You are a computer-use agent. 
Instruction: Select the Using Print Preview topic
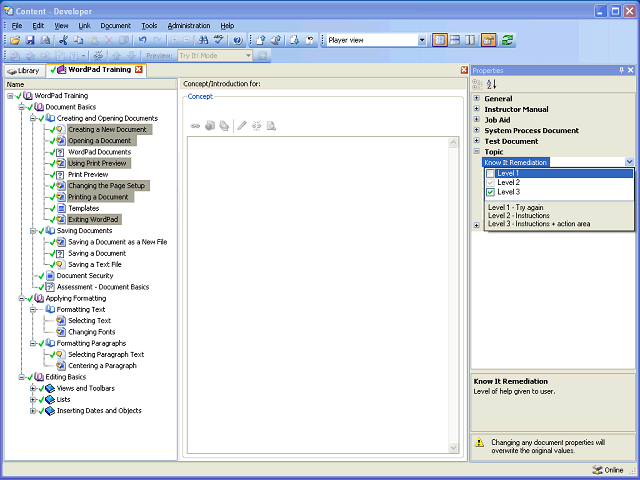[x=98, y=163]
